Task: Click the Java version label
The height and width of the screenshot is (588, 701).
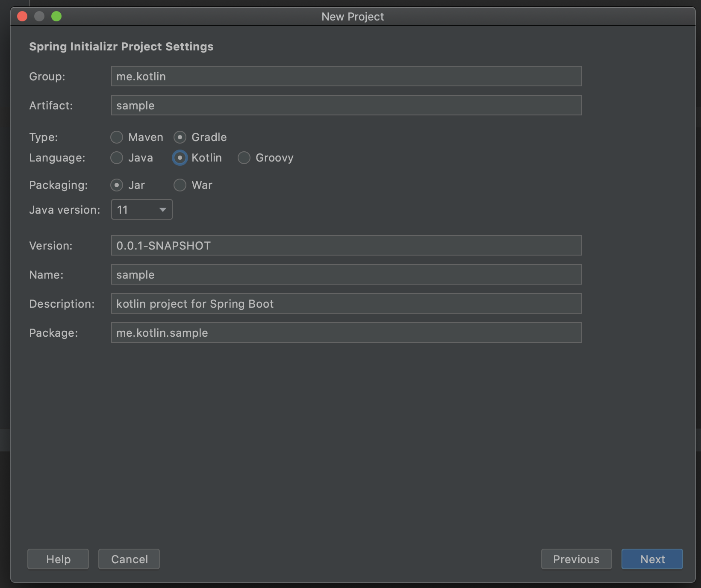Action: coord(65,210)
